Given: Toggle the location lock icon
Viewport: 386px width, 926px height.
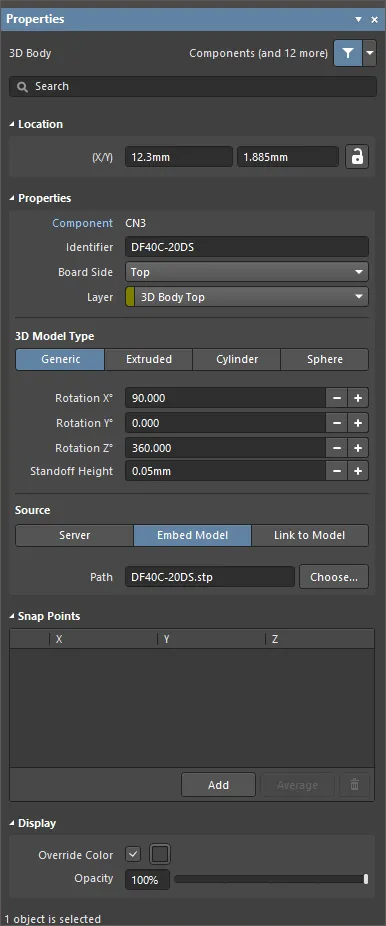Looking at the screenshot, I should point(357,157).
